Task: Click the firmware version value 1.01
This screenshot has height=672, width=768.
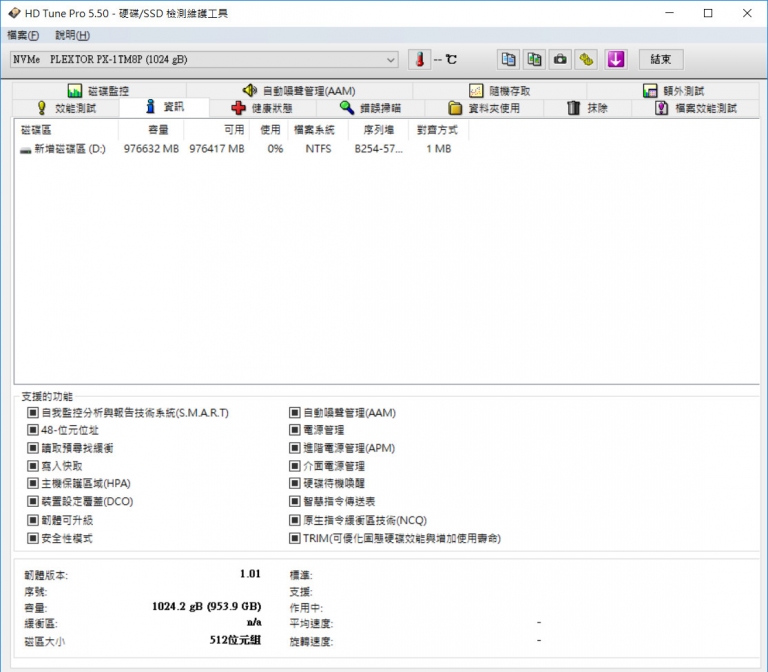Action: click(250, 574)
